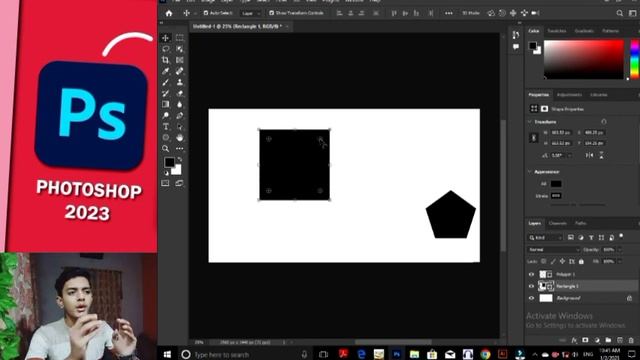Open the Auto-Select Layer dropdown
Image resolution: width=640 pixels, height=360 pixels.
point(251,13)
